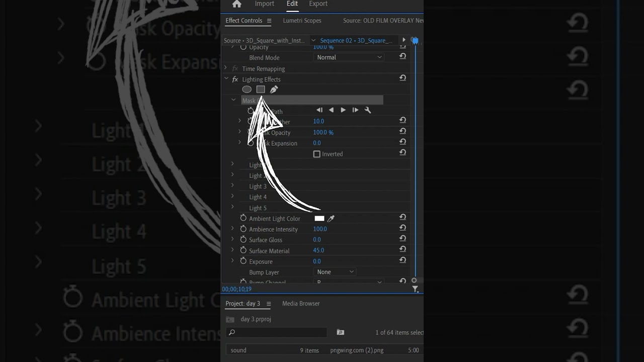
Task: Expand the Surface Gloss property
Action: 232,239
